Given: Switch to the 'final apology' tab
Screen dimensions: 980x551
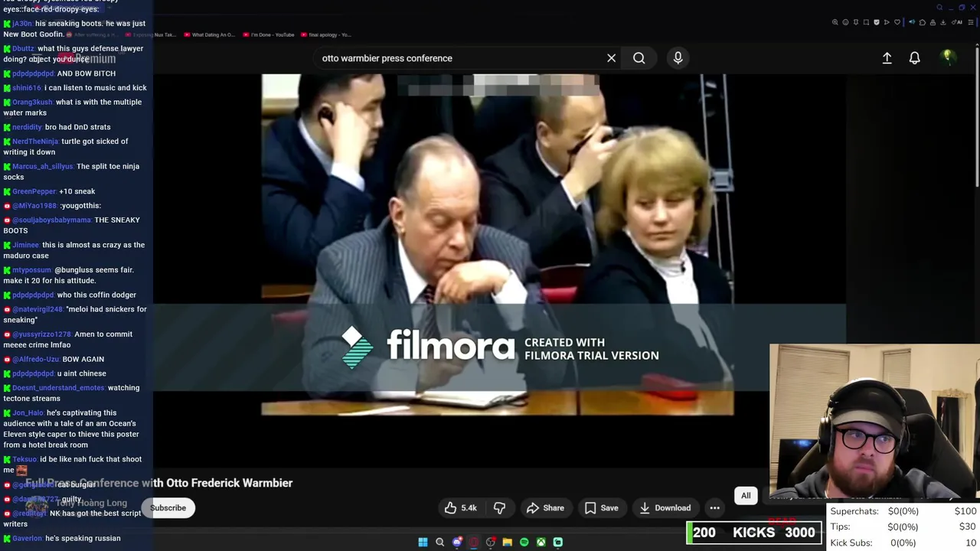Looking at the screenshot, I should tap(326, 34).
